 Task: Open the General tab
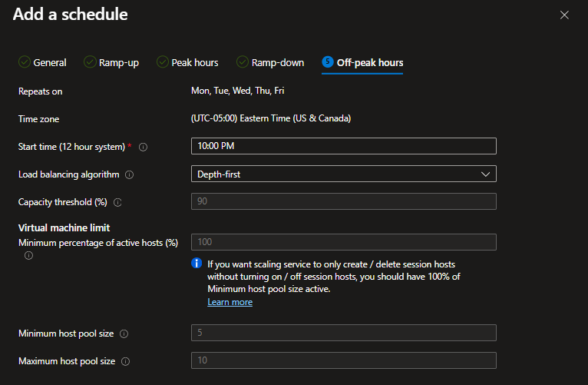pyautogui.click(x=42, y=62)
